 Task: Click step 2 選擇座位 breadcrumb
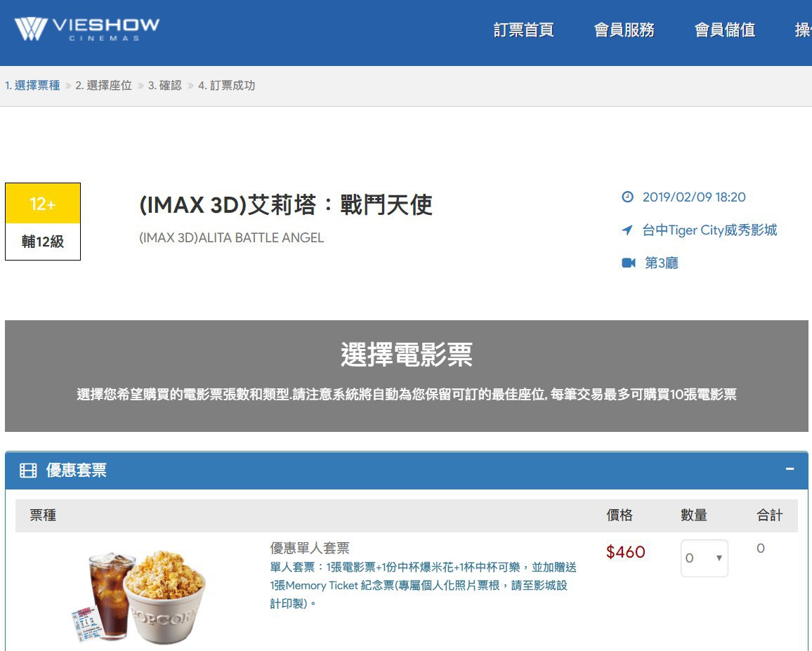point(104,86)
